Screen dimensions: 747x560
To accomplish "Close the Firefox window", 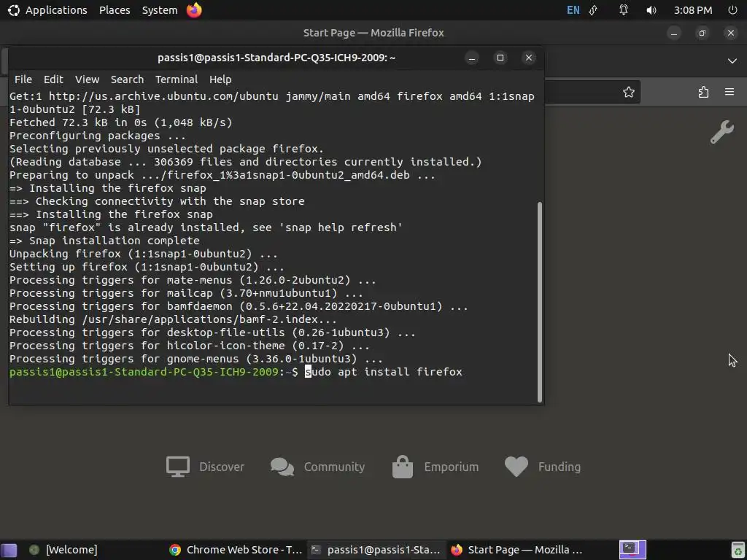I will coord(731,34).
